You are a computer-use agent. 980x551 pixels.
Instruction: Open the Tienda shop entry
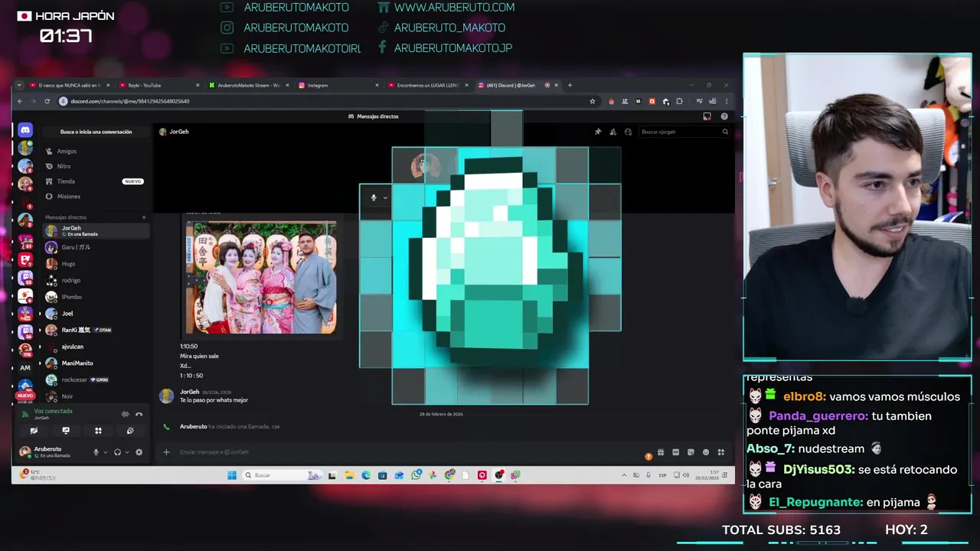coord(96,181)
